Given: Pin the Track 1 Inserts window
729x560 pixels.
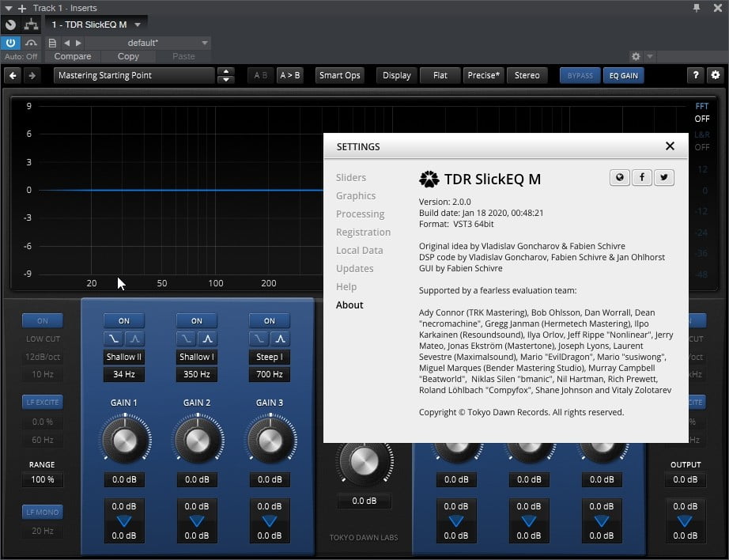Looking at the screenshot, I should pyautogui.click(x=697, y=8).
